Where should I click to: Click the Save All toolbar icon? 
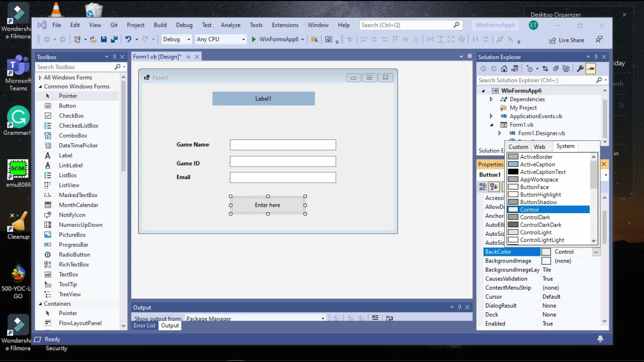[114, 39]
